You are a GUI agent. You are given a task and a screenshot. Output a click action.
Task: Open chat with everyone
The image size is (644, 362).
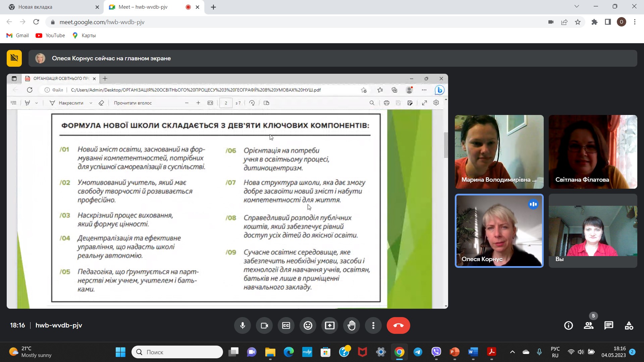click(x=609, y=325)
